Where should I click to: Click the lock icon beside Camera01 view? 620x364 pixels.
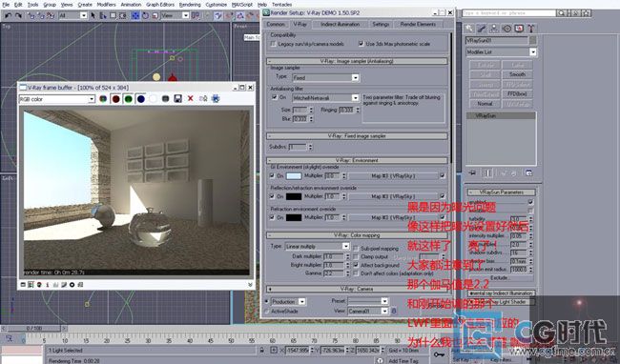click(x=394, y=311)
